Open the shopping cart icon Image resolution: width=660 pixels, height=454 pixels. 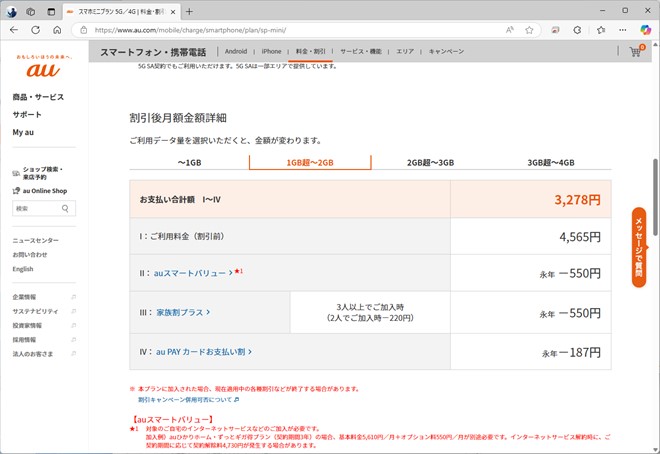point(635,51)
